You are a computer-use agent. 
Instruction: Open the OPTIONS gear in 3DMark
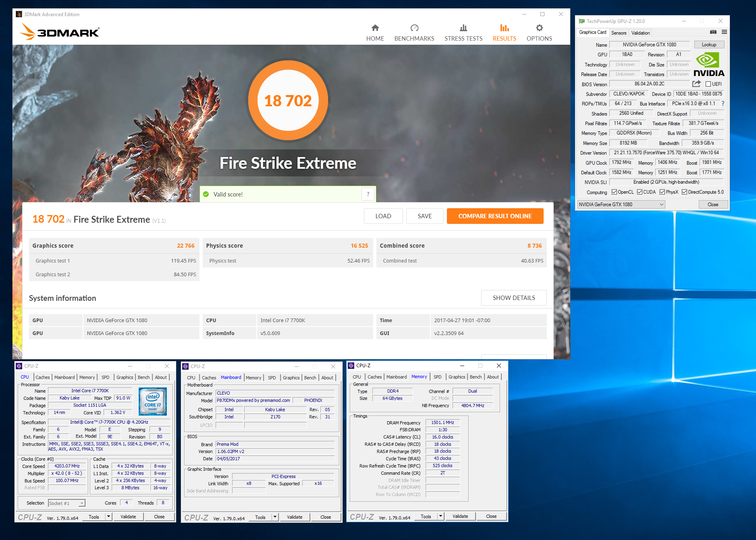[539, 33]
